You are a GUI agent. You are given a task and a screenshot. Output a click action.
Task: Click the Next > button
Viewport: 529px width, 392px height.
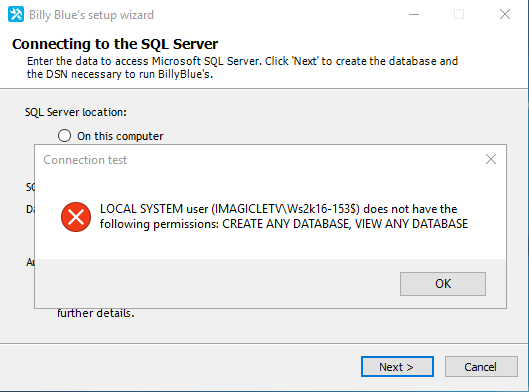pos(397,366)
